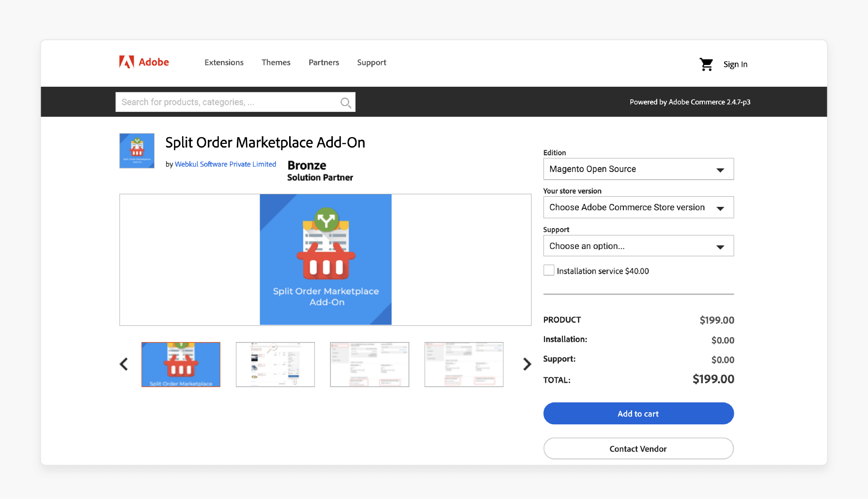Select the first basket thumbnail
This screenshot has height=499, width=868.
181,364
